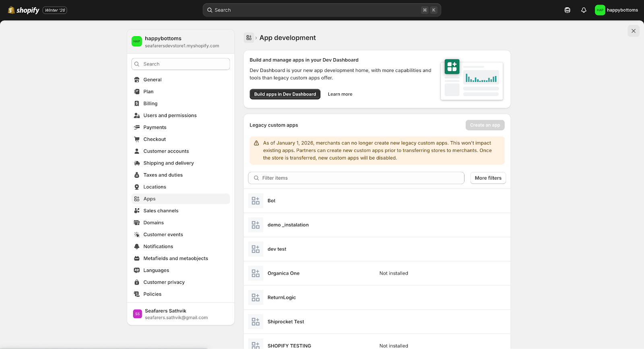Click the settings sidebar Search field
The image size is (644, 349).
(x=181, y=64)
